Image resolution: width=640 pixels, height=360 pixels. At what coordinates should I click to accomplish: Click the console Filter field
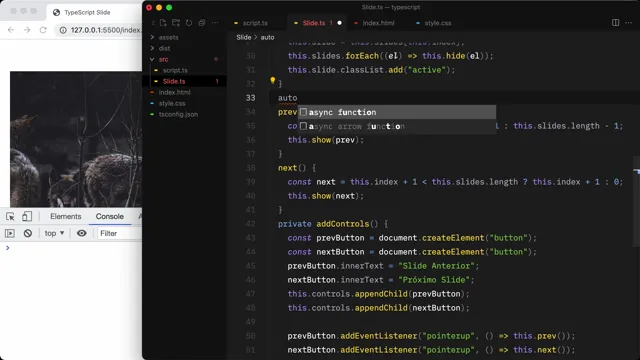pyautogui.click(x=119, y=233)
